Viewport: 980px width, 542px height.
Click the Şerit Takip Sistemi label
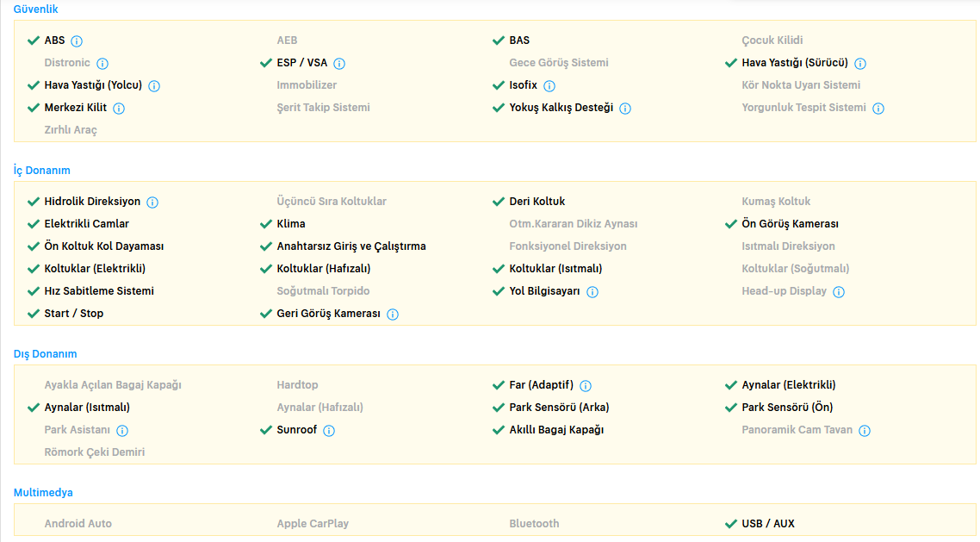323,109
